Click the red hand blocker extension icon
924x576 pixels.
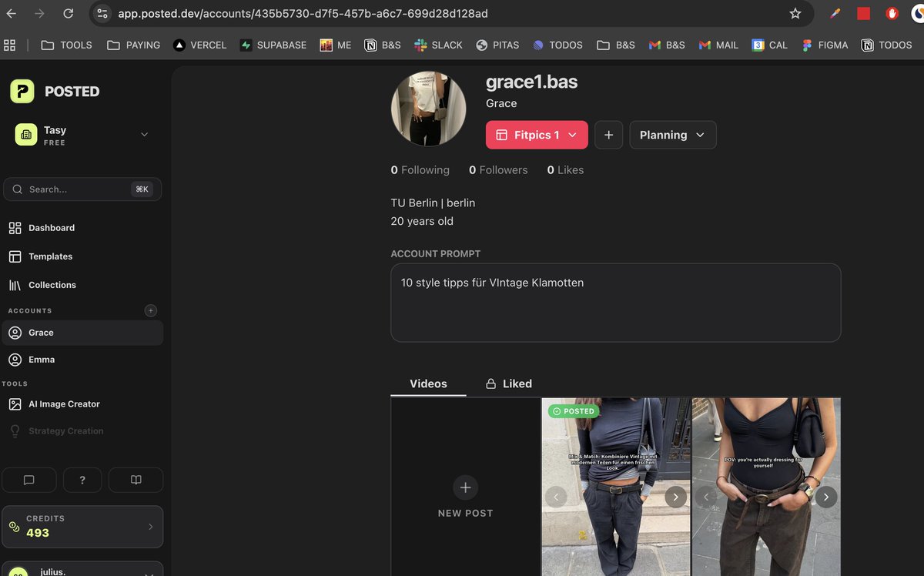tap(892, 14)
